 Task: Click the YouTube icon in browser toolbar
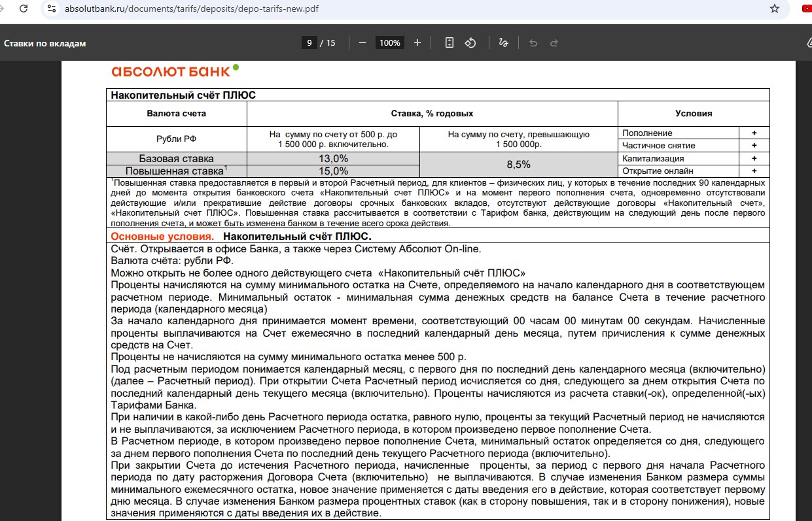pyautogui.click(x=807, y=9)
